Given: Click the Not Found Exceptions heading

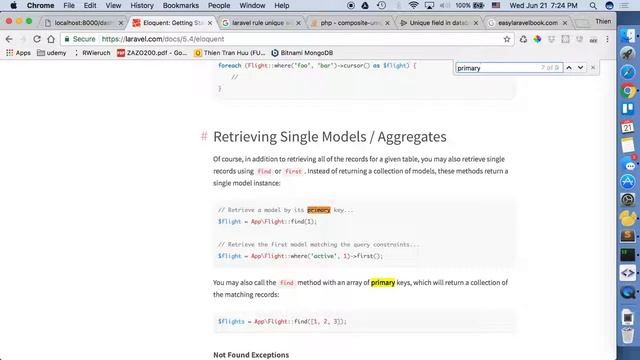Looking at the screenshot, I should (x=251, y=355).
